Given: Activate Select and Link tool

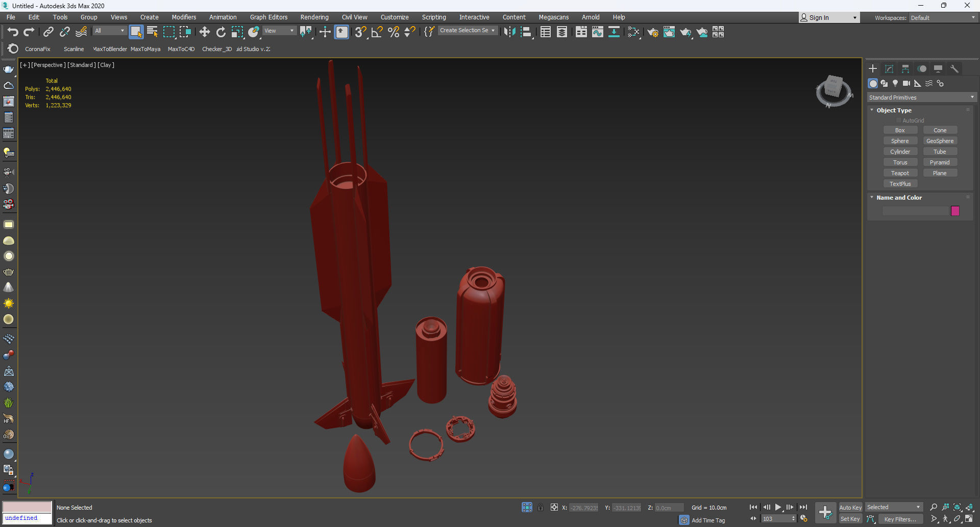Looking at the screenshot, I should (48, 32).
